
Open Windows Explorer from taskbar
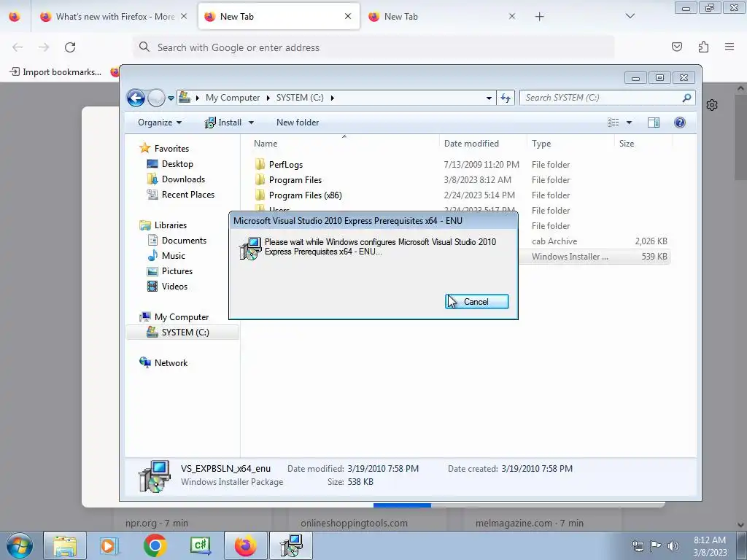point(65,545)
